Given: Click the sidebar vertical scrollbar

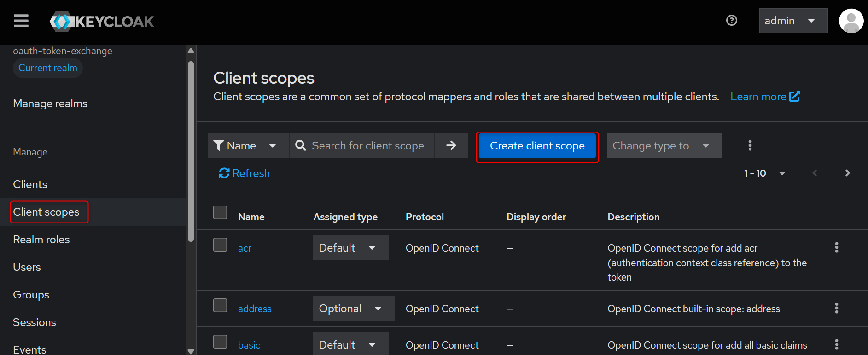Looking at the screenshot, I should click(x=191, y=152).
